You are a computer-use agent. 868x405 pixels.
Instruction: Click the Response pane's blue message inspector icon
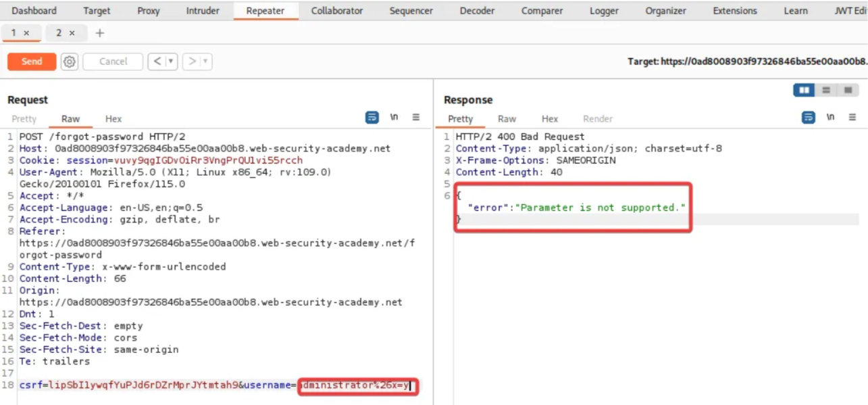click(808, 118)
